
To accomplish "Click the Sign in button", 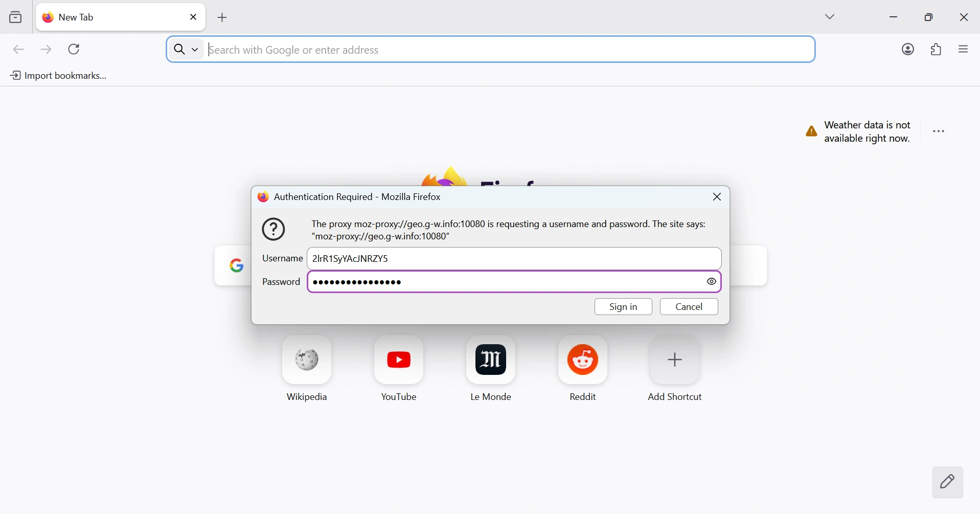I will pyautogui.click(x=623, y=307).
